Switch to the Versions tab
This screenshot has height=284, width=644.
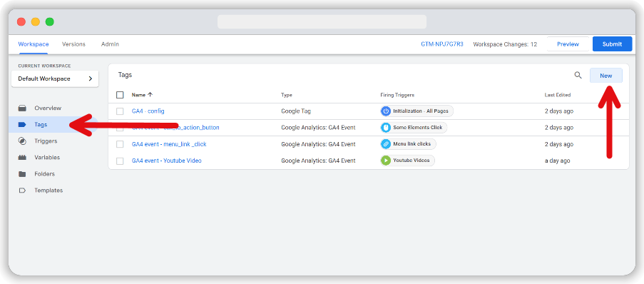pos(73,44)
